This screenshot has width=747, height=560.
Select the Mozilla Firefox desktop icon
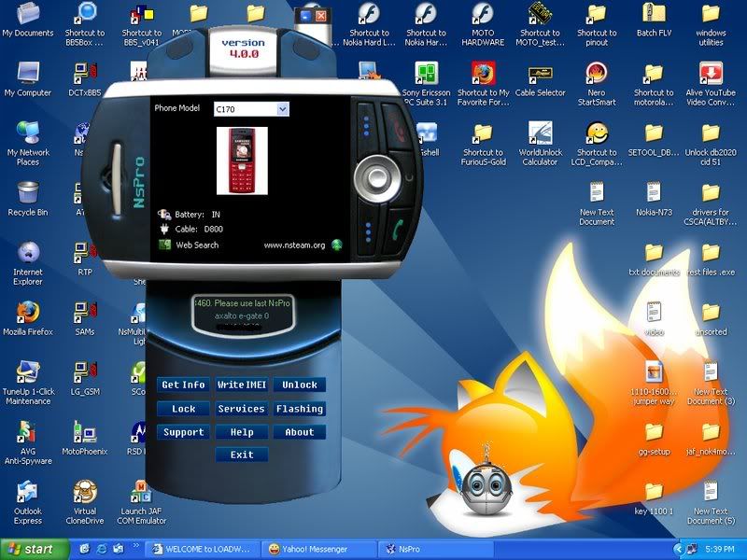[x=28, y=318]
